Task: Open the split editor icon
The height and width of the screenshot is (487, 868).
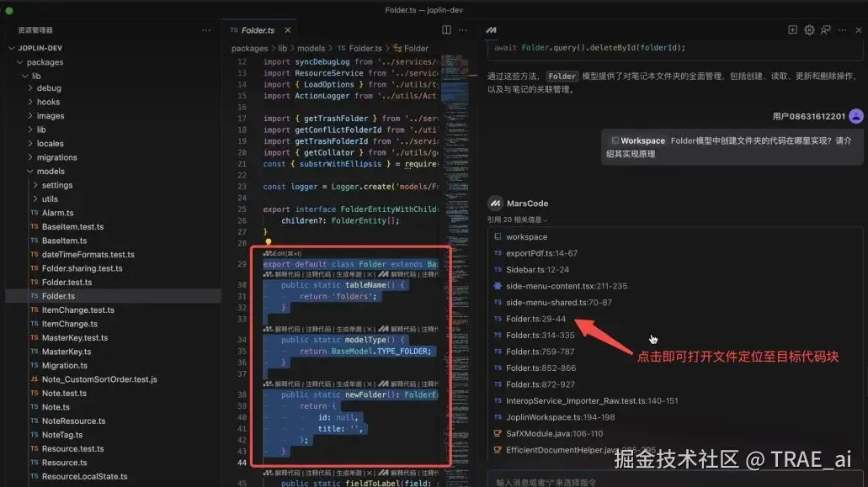Action: pos(446,29)
